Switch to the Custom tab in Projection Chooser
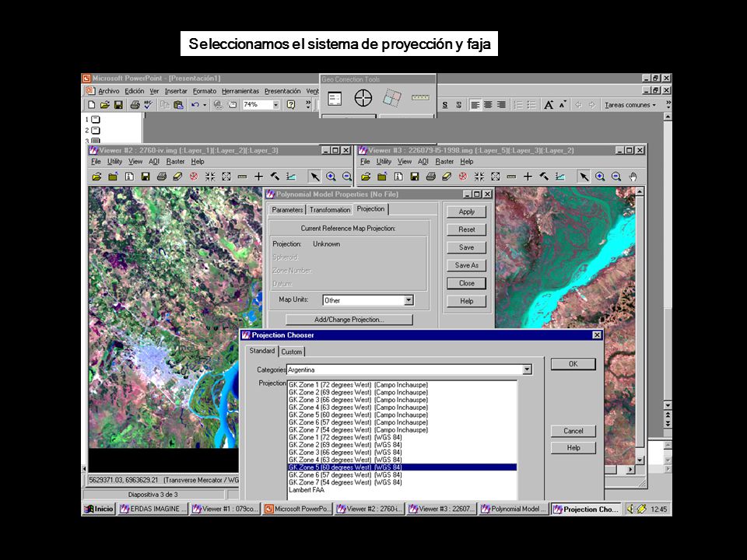 292,352
